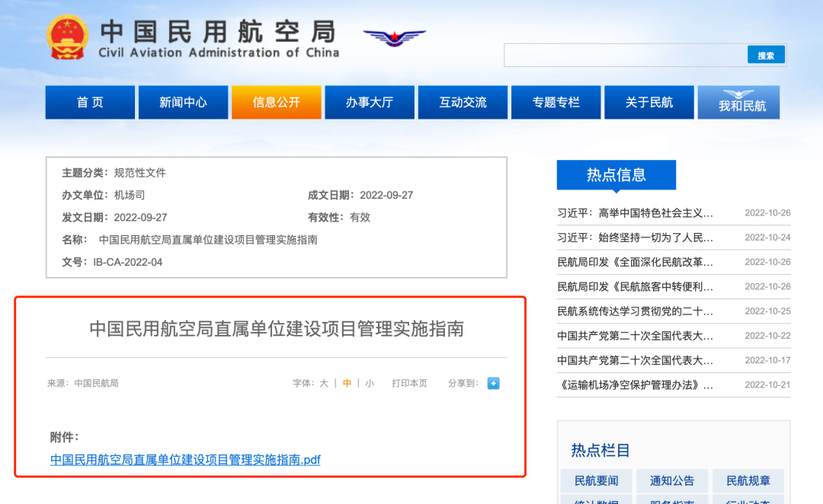This screenshot has width=823, height=504.
Task: Set font size to 小
Action: [x=370, y=384]
